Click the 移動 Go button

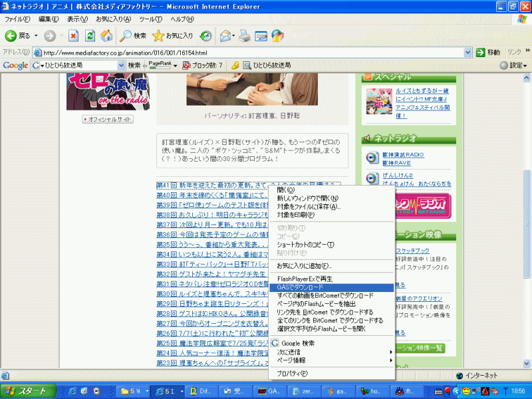[488, 53]
